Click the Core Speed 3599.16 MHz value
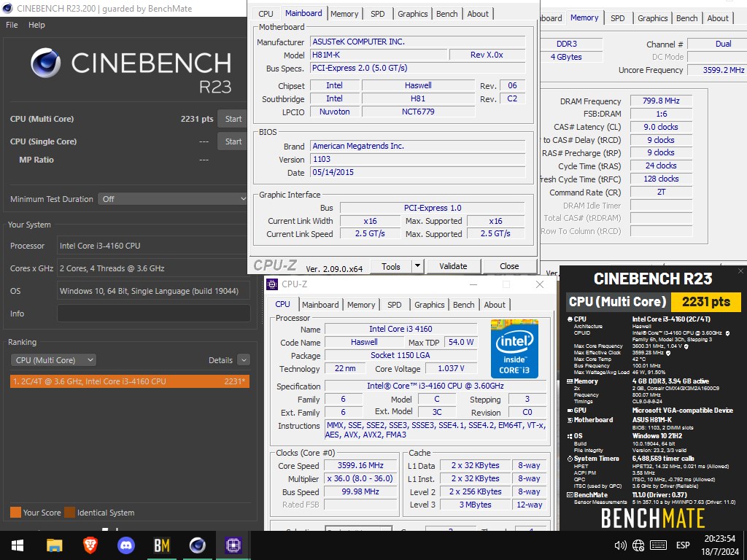Screen dimensions: 747x560 click(x=360, y=465)
